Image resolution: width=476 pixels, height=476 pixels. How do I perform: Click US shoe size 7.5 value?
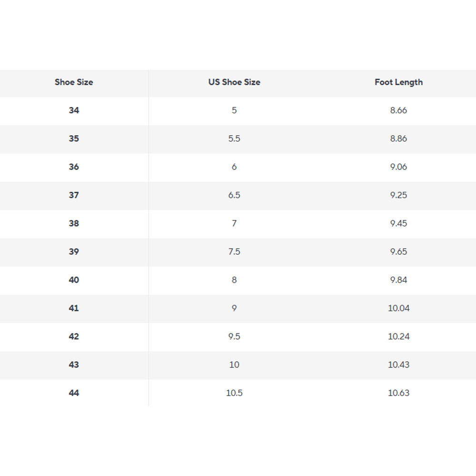click(x=234, y=252)
